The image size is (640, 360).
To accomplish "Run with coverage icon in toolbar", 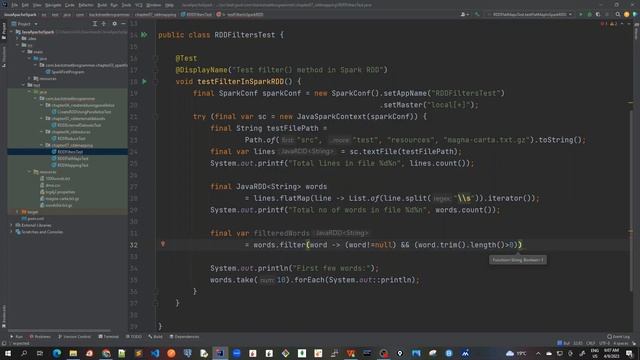I will (598, 14).
